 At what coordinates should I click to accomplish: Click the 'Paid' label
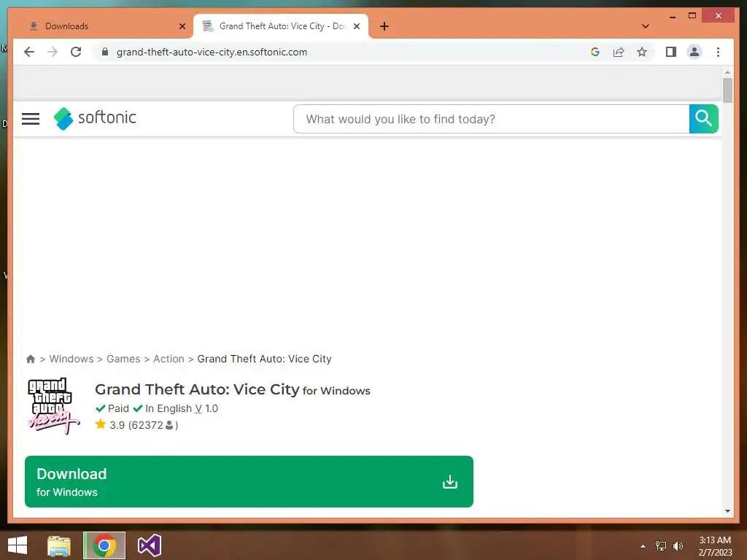pyautogui.click(x=118, y=408)
